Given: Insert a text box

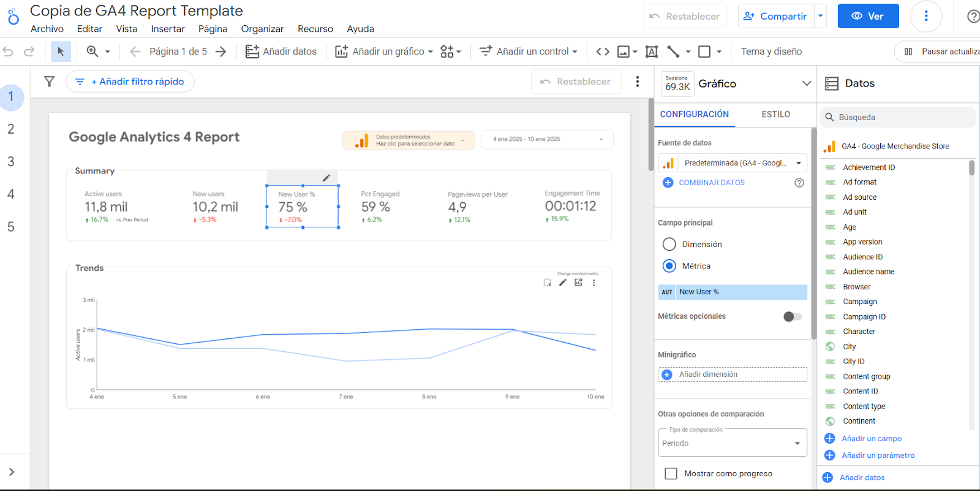Looking at the screenshot, I should point(652,51).
